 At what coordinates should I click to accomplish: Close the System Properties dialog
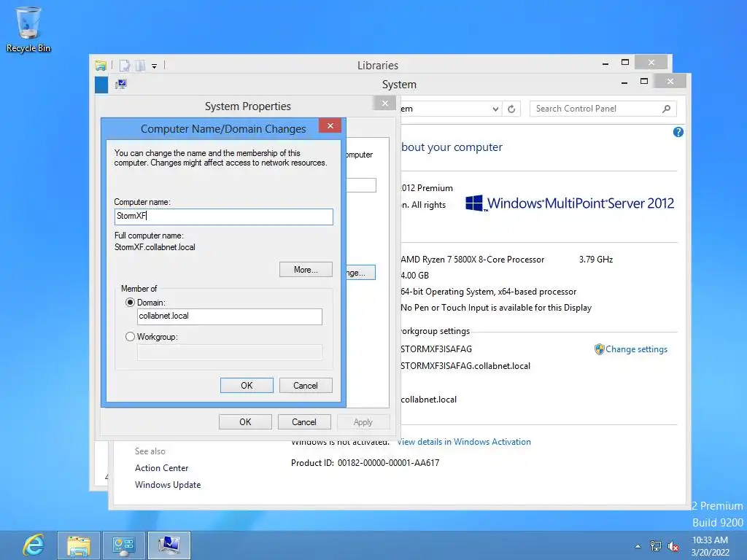[x=385, y=104]
